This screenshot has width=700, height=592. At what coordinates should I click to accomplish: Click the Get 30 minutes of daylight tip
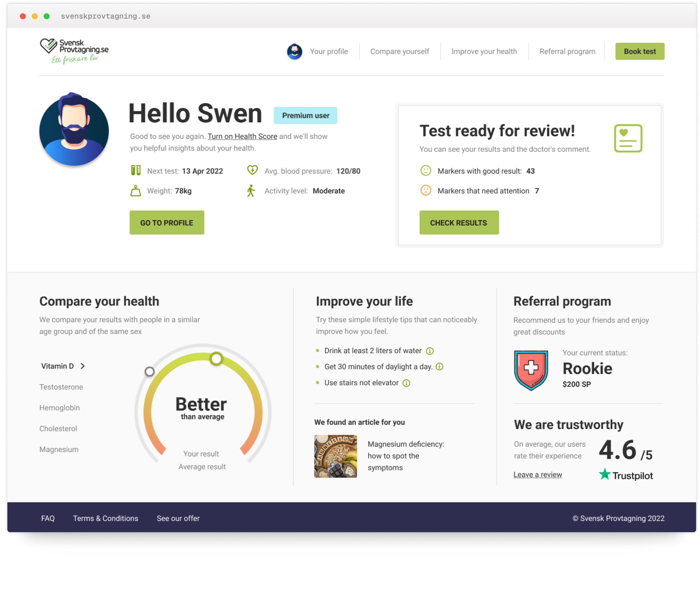click(378, 367)
